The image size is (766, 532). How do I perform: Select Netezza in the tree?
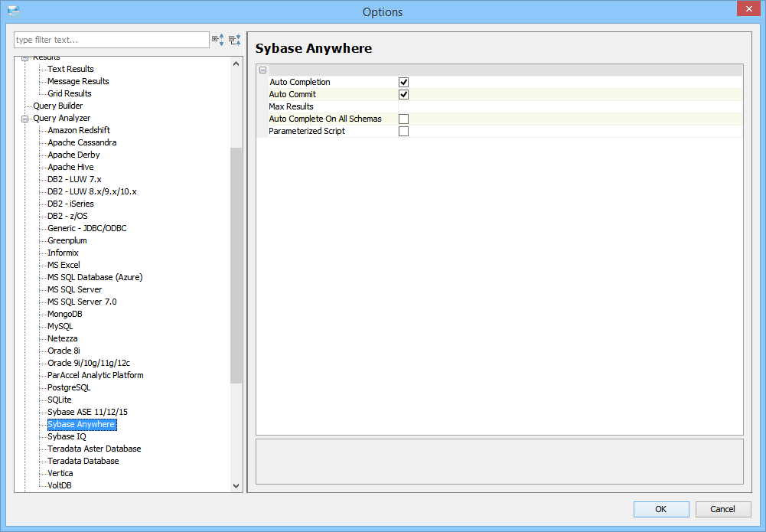pyautogui.click(x=63, y=338)
